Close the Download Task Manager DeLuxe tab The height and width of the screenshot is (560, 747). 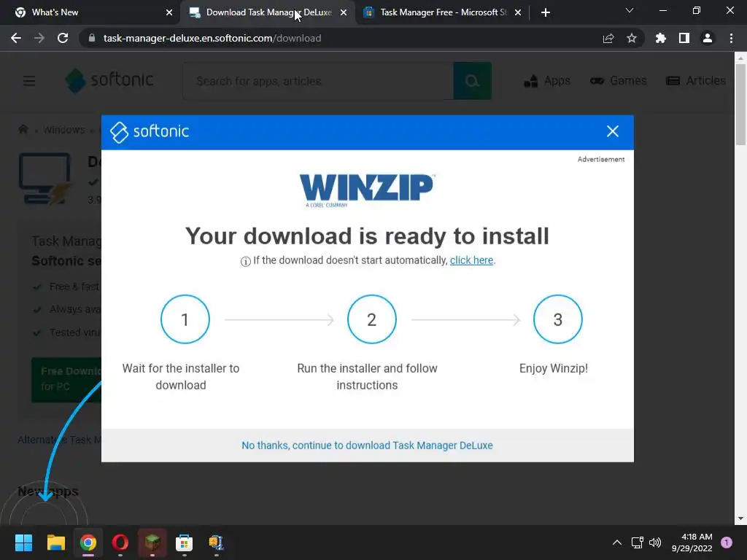(x=344, y=12)
